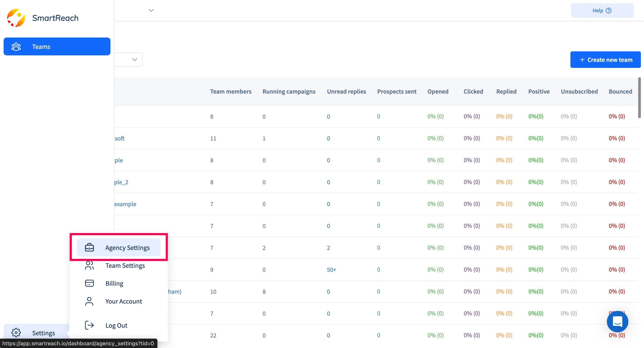
Task: Click the Create new team button
Action: pos(606,60)
